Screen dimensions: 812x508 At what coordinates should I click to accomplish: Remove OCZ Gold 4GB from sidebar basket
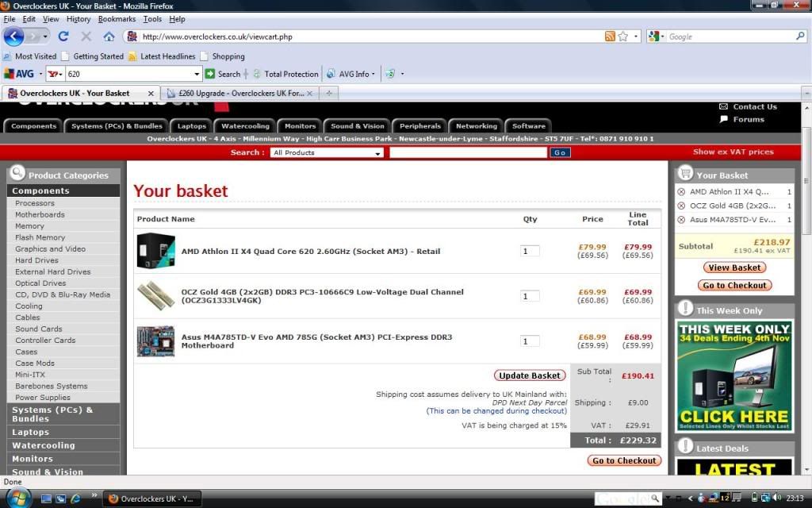[x=681, y=206]
